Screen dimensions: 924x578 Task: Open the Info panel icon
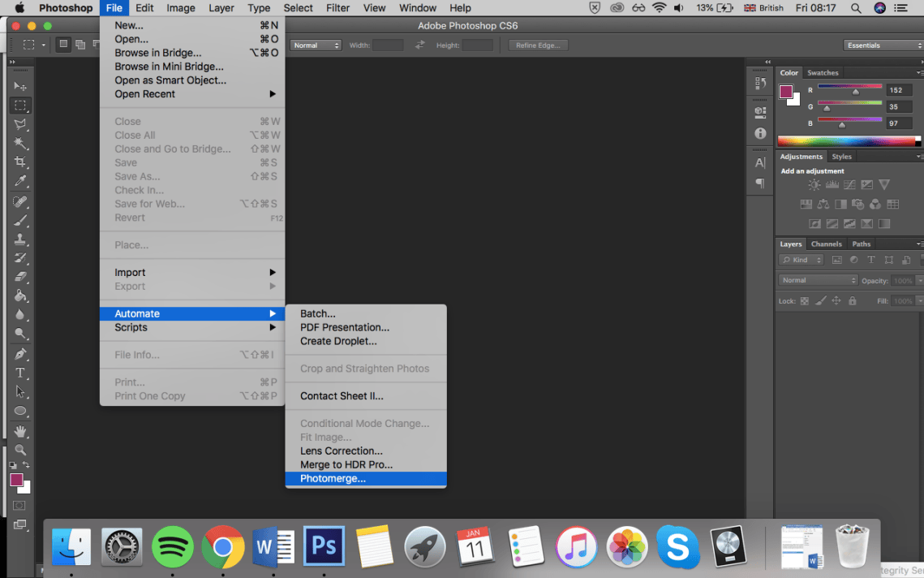760,133
